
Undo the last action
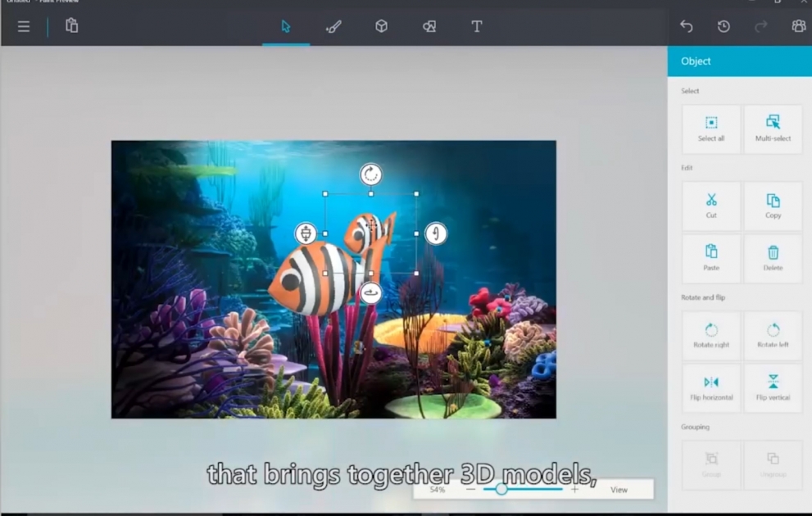(686, 26)
